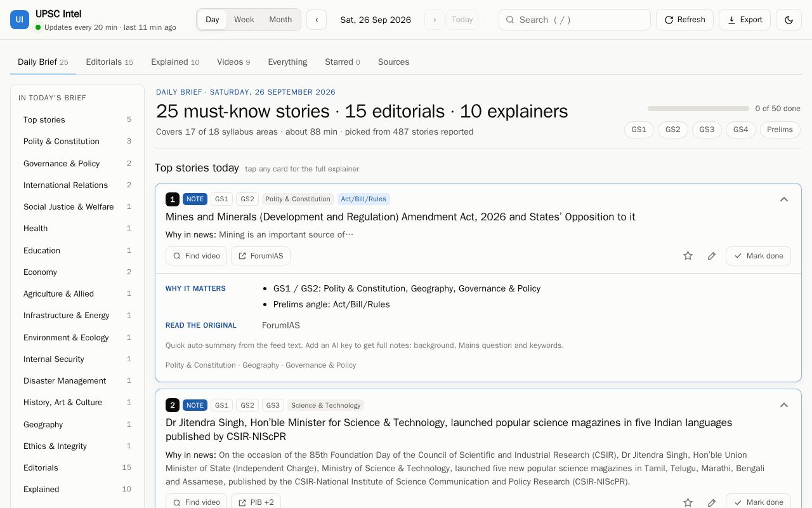Toggle GS3 filter chip

[707, 130]
